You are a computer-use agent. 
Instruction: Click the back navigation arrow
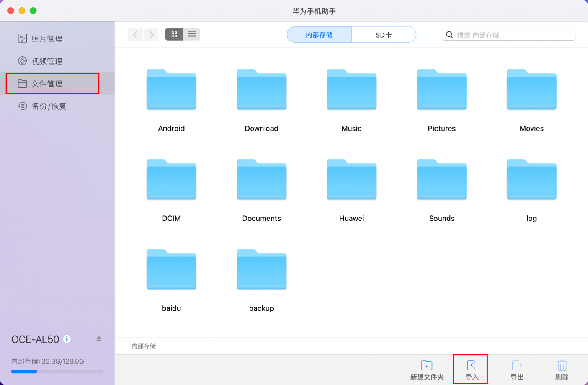pos(135,34)
